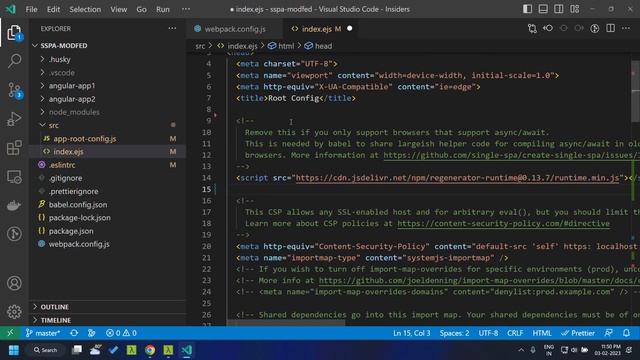This screenshot has height=360, width=640.
Task: Open the Git graph activity icon
Action: pyautogui.click(x=14, y=234)
